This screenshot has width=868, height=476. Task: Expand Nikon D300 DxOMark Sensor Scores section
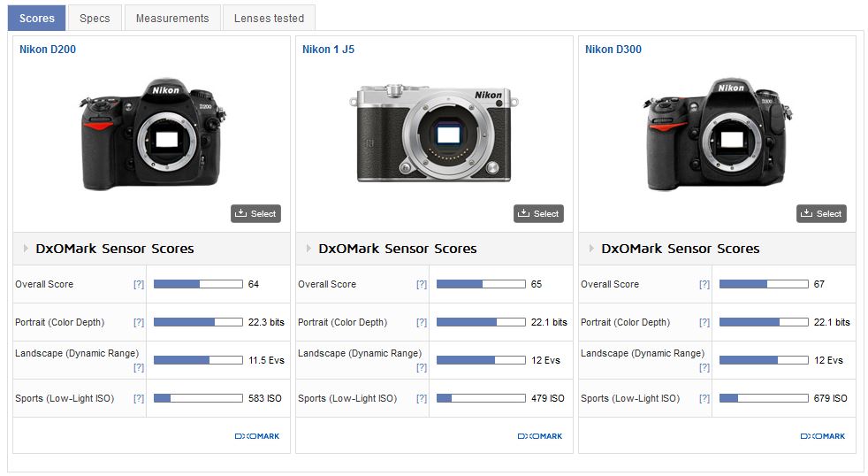[591, 249]
